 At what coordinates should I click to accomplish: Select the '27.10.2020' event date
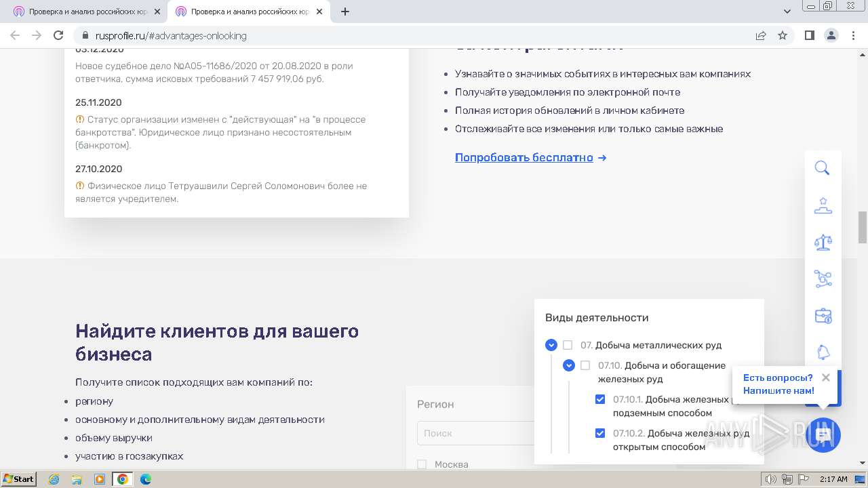pyautogui.click(x=98, y=169)
